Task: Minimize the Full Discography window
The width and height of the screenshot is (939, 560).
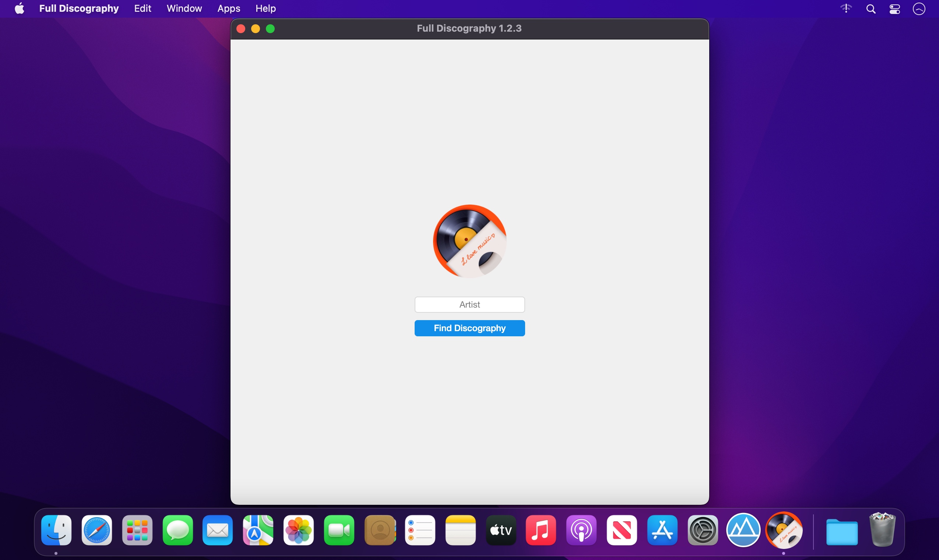Action: (256, 29)
